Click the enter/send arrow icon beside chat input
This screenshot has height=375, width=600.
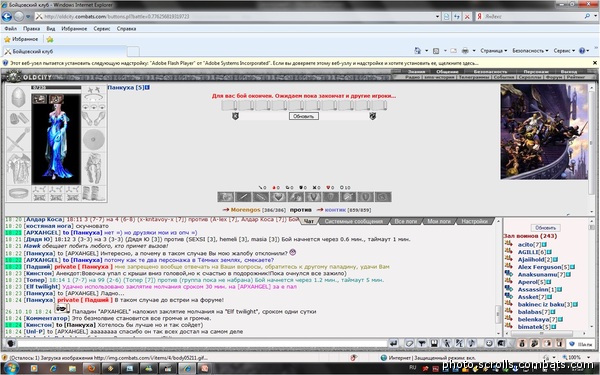pos(393,343)
